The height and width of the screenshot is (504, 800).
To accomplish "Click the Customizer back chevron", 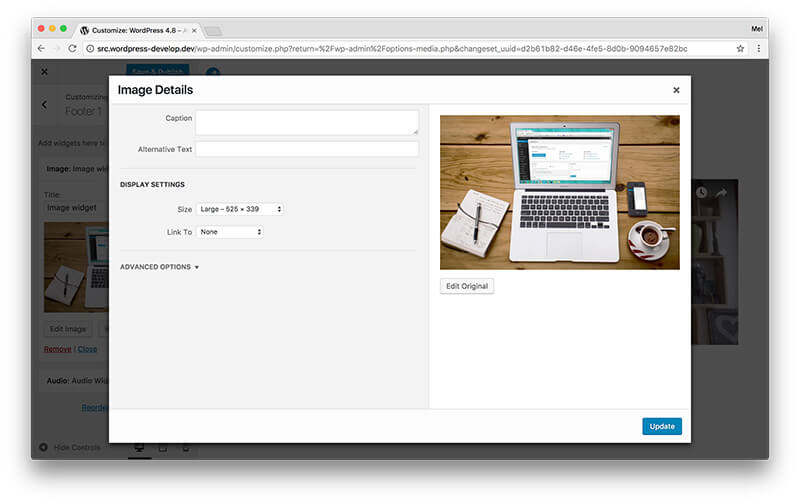I will point(44,105).
